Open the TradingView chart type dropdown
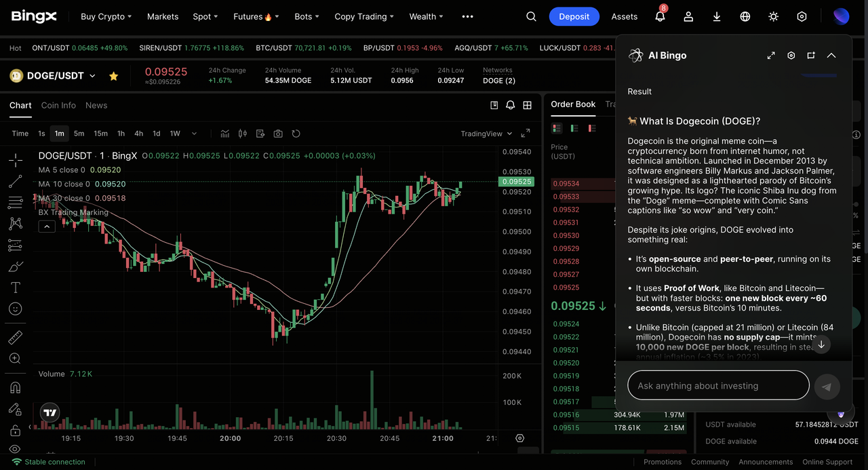This screenshot has height=470, width=868. click(x=486, y=134)
